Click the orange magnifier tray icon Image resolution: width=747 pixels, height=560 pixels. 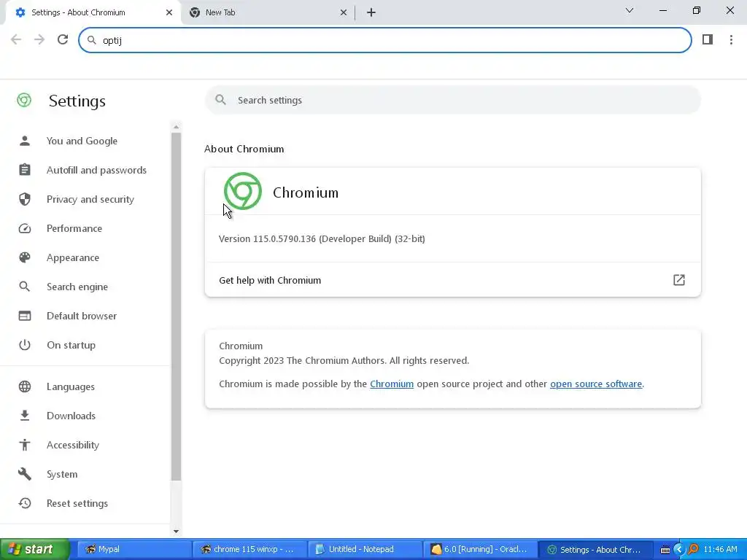click(x=693, y=550)
